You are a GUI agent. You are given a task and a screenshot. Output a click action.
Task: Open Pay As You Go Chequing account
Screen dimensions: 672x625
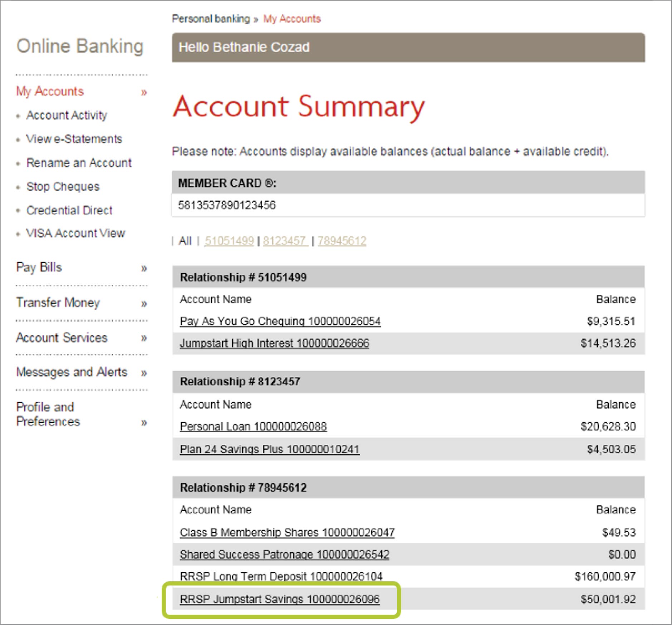coord(280,321)
